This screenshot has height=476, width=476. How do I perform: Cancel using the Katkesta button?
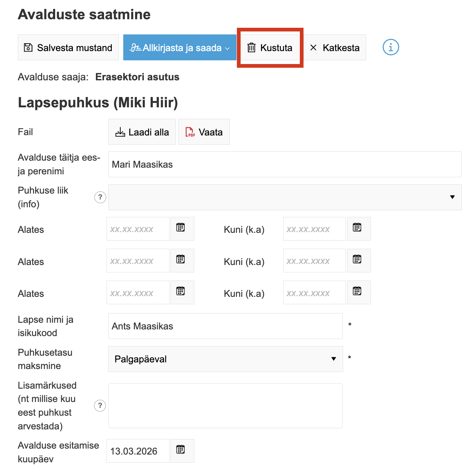click(335, 48)
